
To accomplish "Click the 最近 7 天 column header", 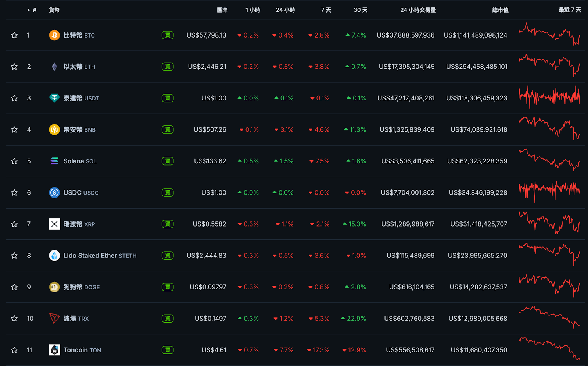I will click(570, 10).
